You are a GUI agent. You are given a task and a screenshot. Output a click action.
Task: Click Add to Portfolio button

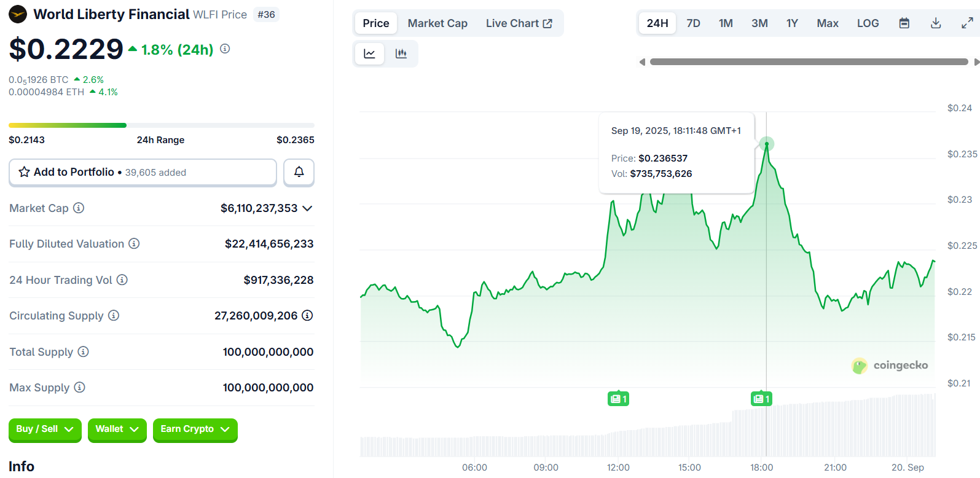click(143, 172)
